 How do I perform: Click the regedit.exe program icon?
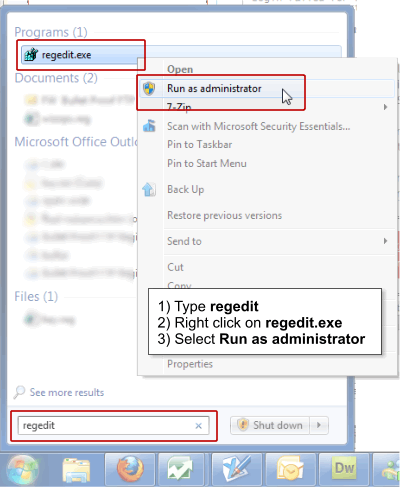pyautogui.click(x=31, y=55)
